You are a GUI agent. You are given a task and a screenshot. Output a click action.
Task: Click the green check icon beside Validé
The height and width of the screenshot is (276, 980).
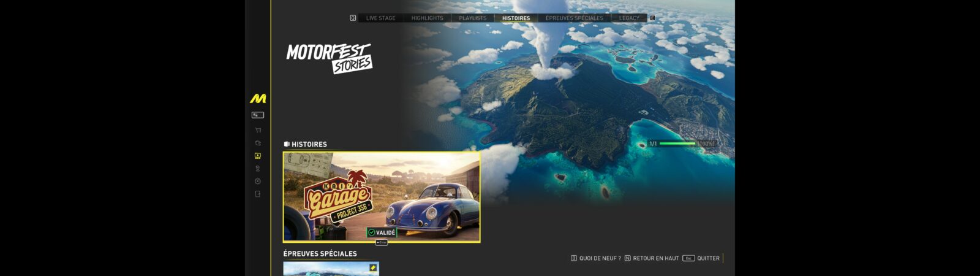pyautogui.click(x=371, y=232)
